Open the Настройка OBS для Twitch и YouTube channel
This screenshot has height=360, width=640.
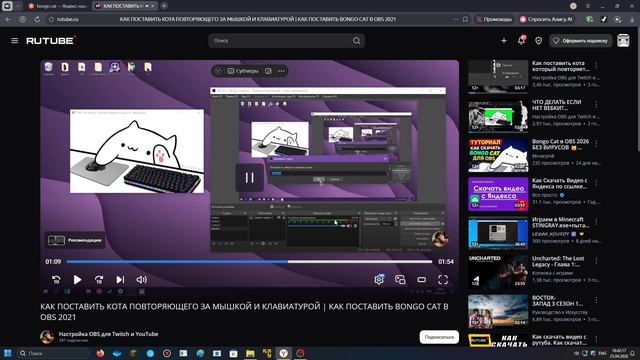(x=108, y=334)
